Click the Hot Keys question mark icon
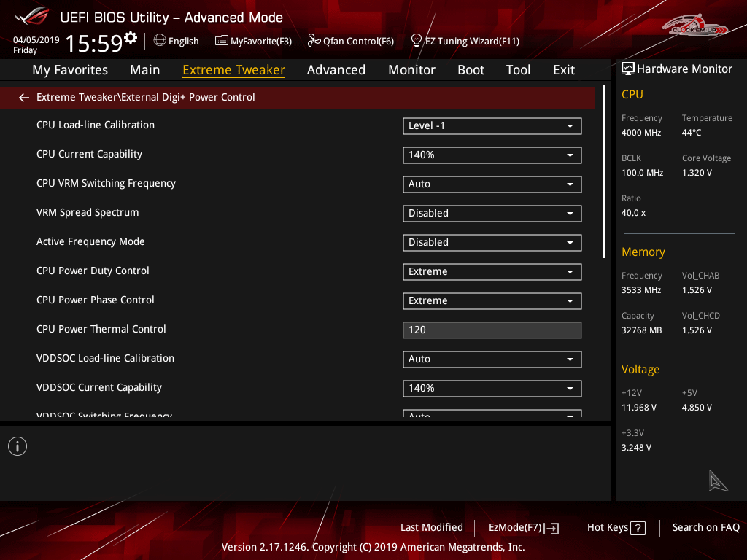This screenshot has width=747, height=560. pos(638,528)
